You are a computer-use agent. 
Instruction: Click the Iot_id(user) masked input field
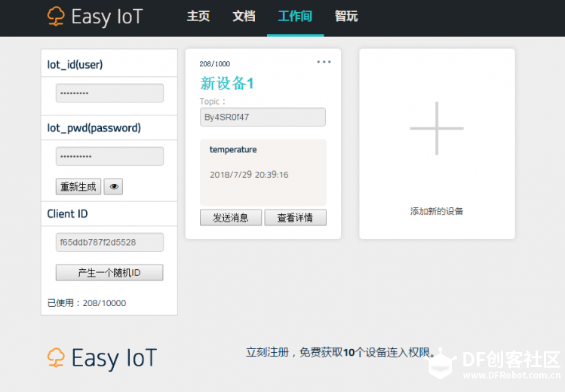coord(109,93)
